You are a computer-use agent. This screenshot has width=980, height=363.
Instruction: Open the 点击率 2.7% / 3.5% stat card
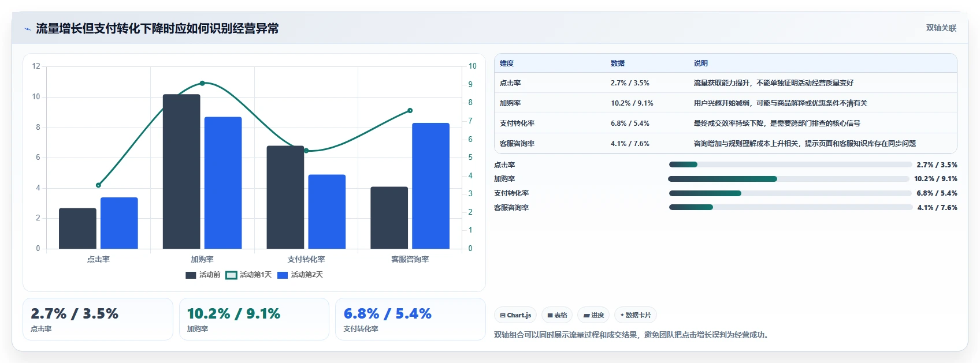98,319
